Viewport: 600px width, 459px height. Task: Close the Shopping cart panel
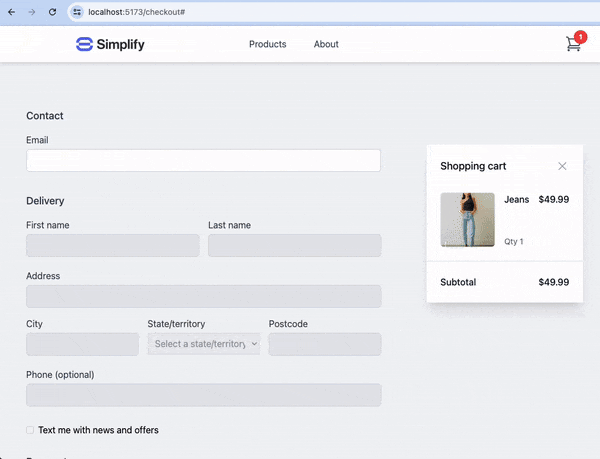[562, 166]
